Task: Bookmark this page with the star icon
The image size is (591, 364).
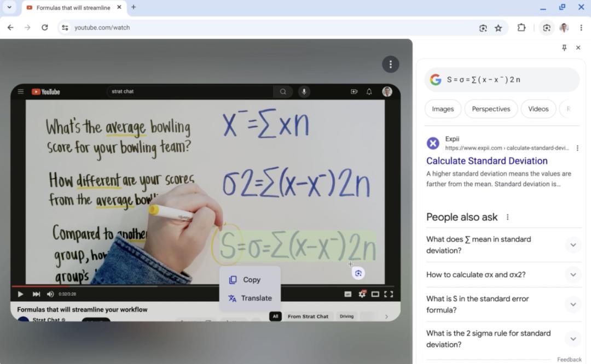Action: (499, 28)
